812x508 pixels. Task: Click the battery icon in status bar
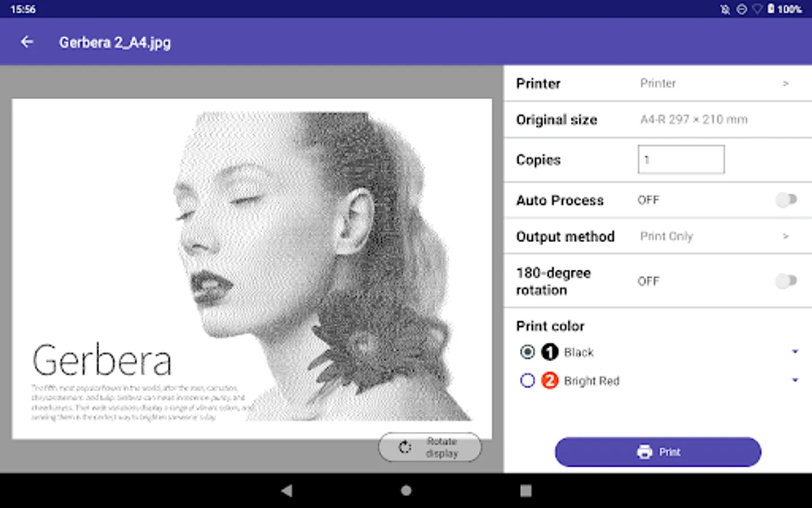click(x=771, y=8)
